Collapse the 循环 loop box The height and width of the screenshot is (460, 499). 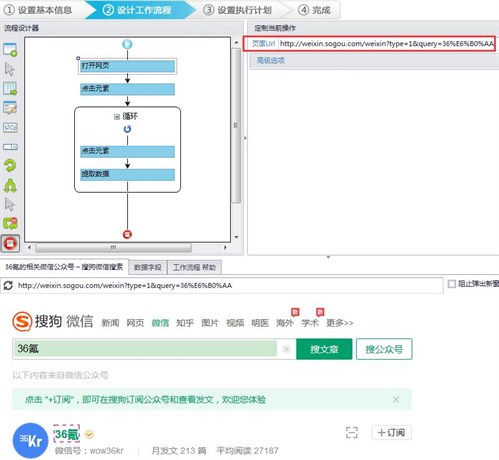point(117,117)
